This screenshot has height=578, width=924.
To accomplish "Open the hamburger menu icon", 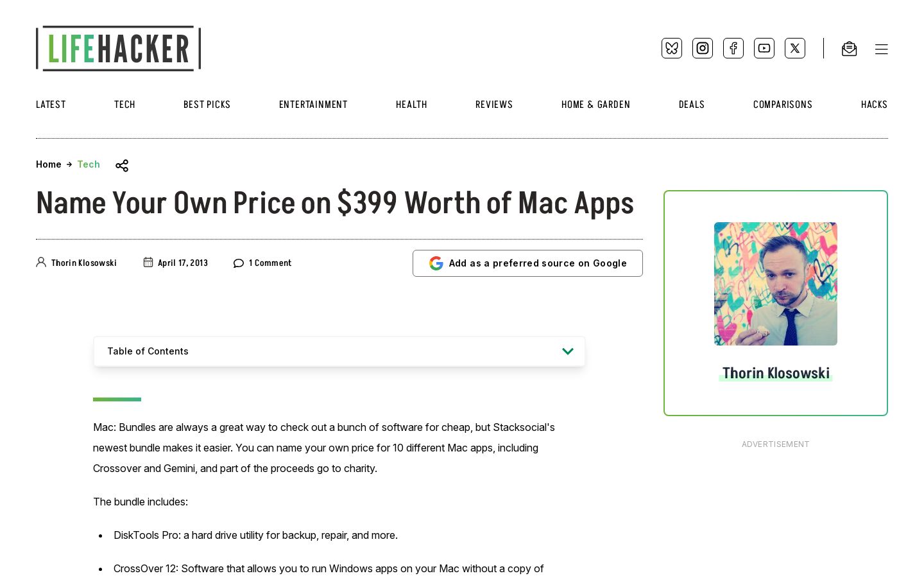I will pos(881,49).
